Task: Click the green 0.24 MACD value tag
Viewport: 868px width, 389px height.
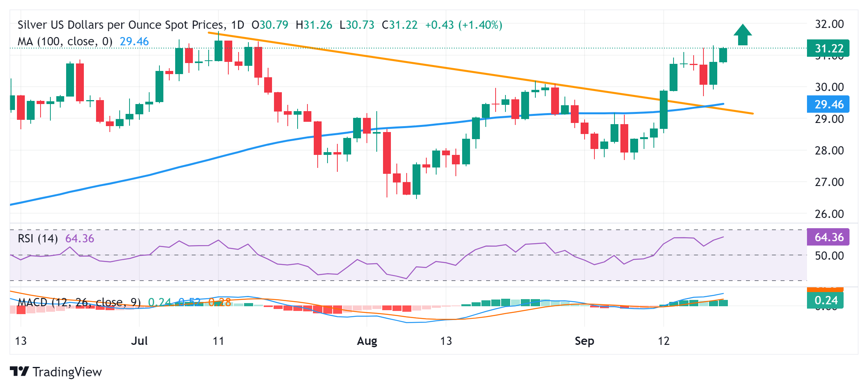Action: (x=825, y=300)
